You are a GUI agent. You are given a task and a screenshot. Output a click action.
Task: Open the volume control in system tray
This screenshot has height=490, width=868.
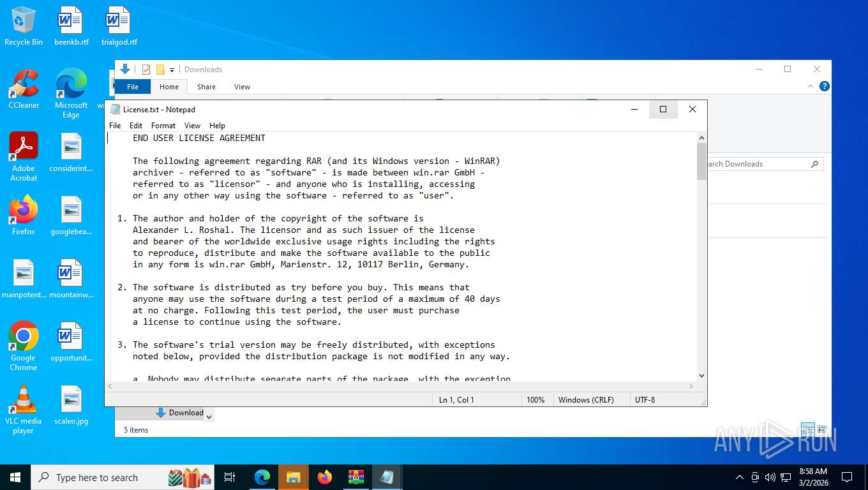[x=770, y=477]
